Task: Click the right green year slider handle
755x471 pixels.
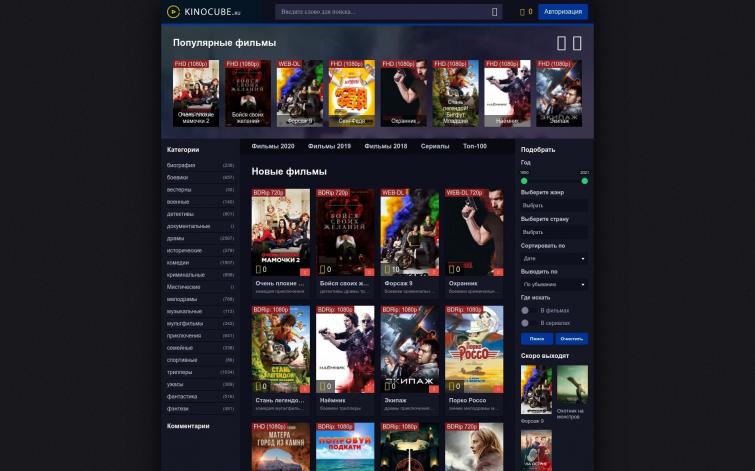Action: [x=585, y=181]
